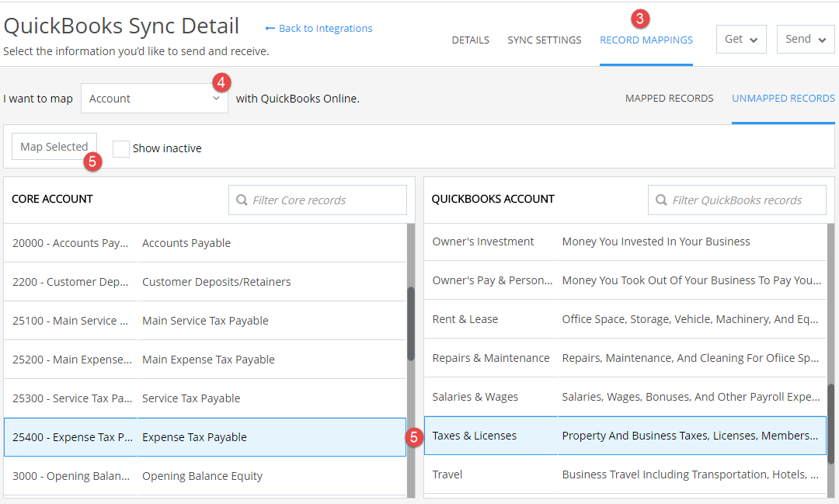839x504 pixels.
Task: Click the Service Tax Payable description cell
Action: coord(191,398)
